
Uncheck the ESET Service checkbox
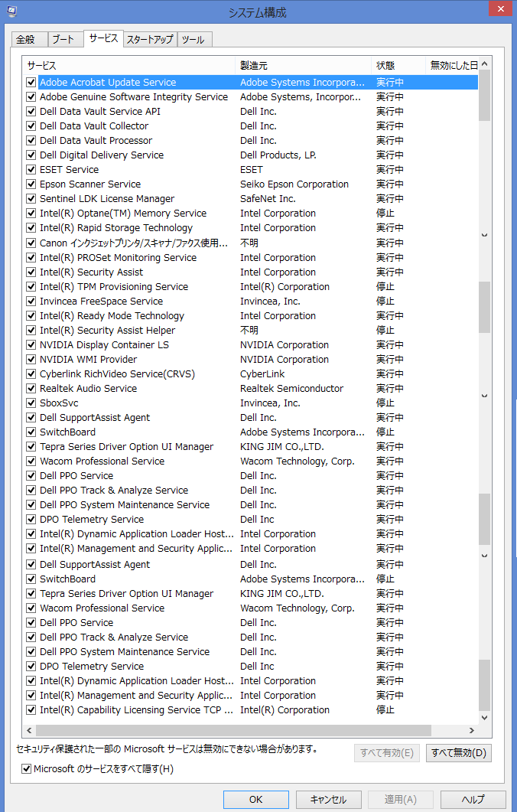coord(31,169)
